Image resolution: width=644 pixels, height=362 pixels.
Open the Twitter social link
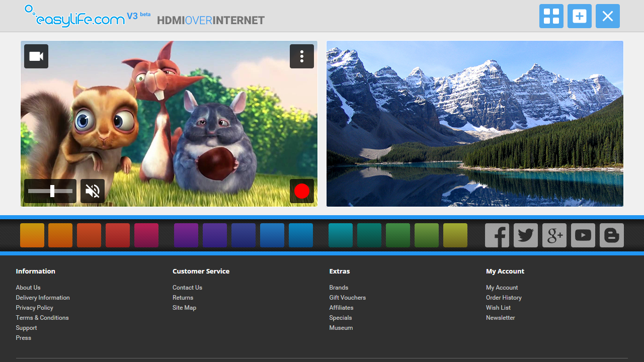pyautogui.click(x=526, y=235)
